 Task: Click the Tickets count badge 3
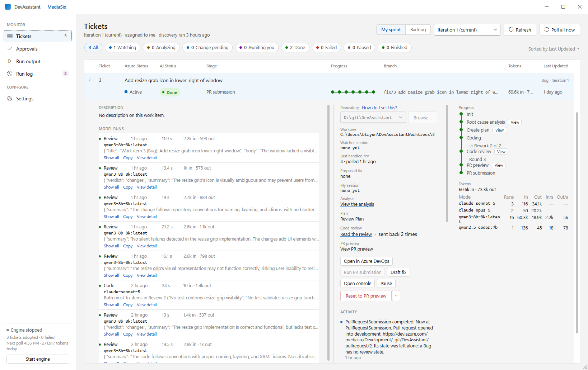(x=65, y=36)
